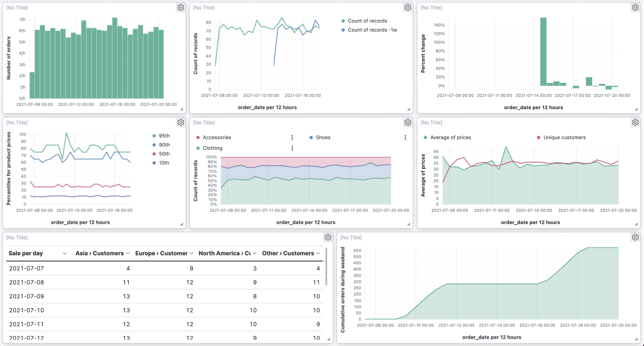
Task: Open the Sale per day column dropdown
Action: click(65, 253)
